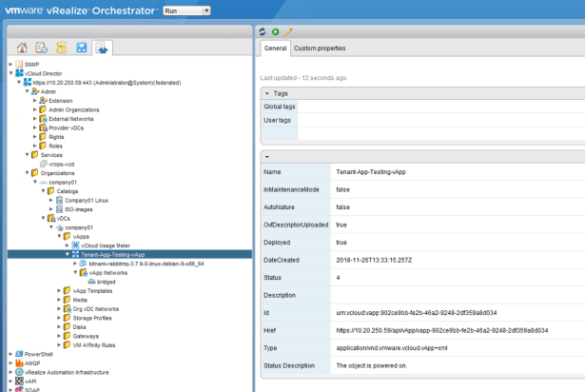Select the vrops-vcd service item
The height and width of the screenshot is (392, 585).
62,164
